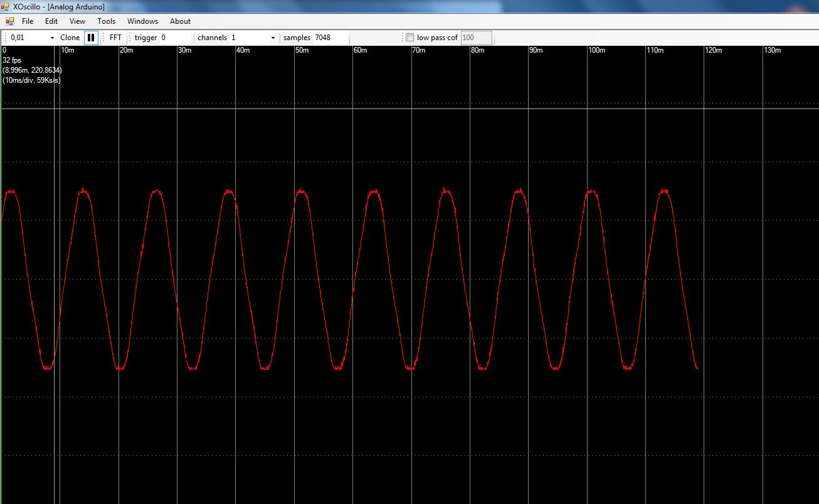
Task: Open the View menu
Action: (77, 21)
